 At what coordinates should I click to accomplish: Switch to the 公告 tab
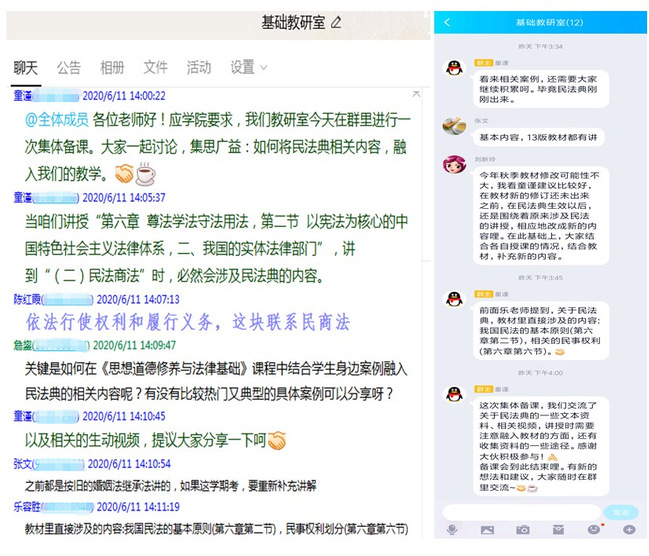coord(69,67)
